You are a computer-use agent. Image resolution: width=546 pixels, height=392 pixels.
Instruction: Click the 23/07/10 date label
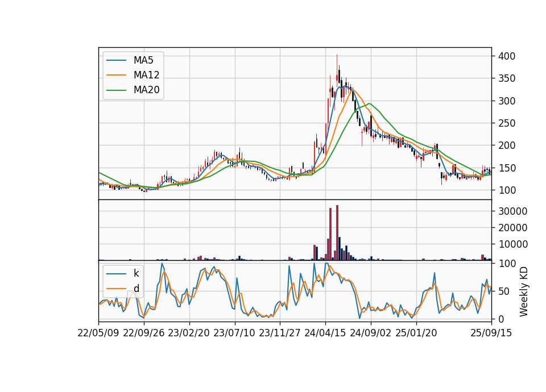click(234, 333)
